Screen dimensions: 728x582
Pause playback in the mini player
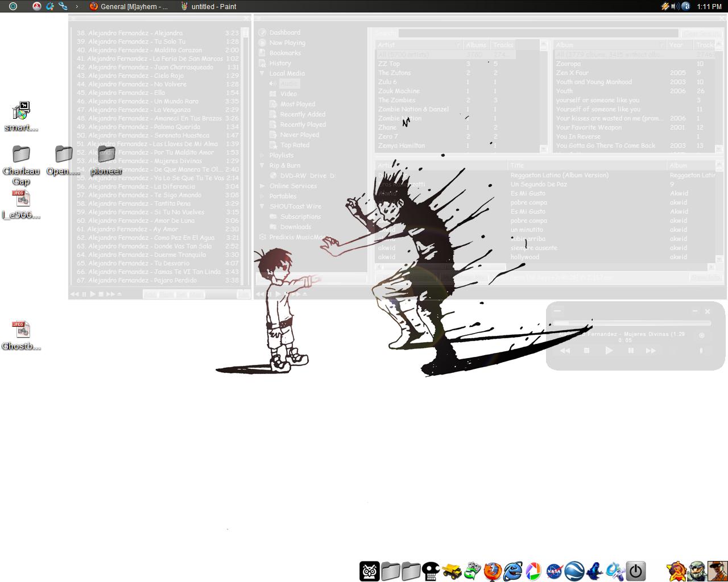(x=630, y=351)
